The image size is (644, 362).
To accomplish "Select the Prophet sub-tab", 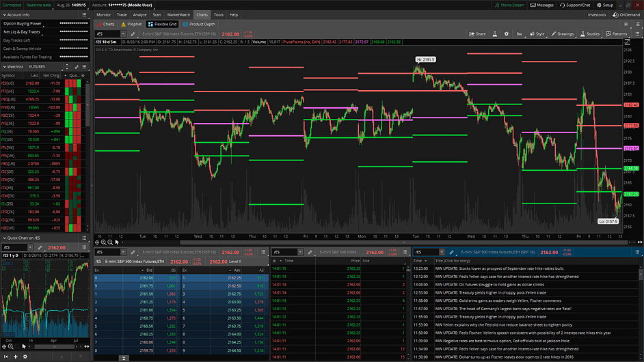I will [131, 24].
